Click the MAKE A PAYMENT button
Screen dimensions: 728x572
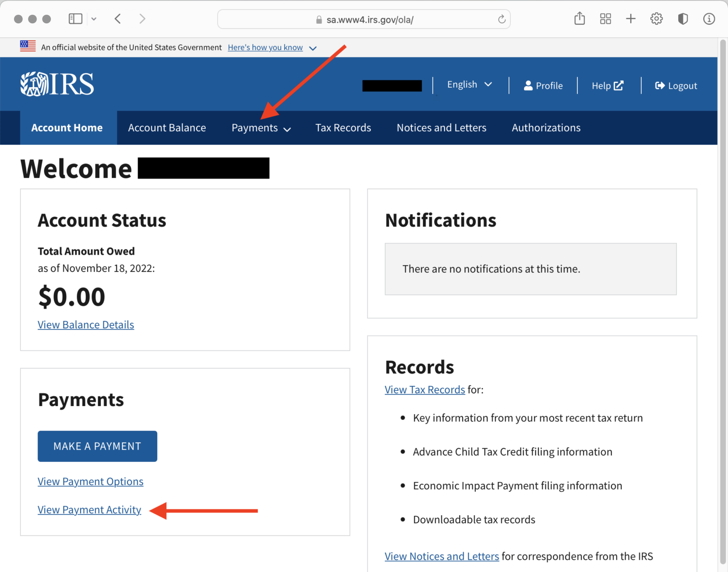[97, 446]
